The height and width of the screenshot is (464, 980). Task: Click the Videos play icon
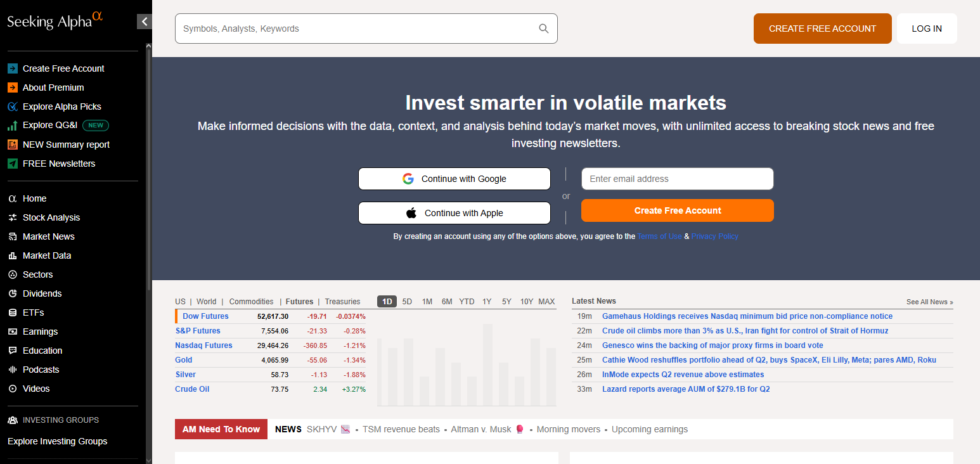(12, 389)
